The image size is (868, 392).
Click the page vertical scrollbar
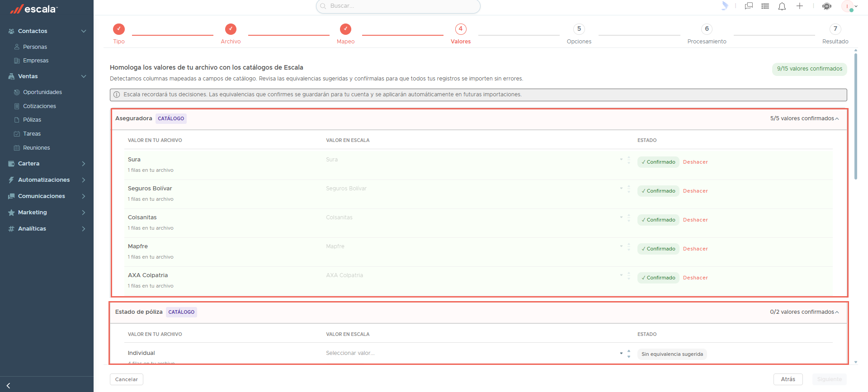coord(856,117)
